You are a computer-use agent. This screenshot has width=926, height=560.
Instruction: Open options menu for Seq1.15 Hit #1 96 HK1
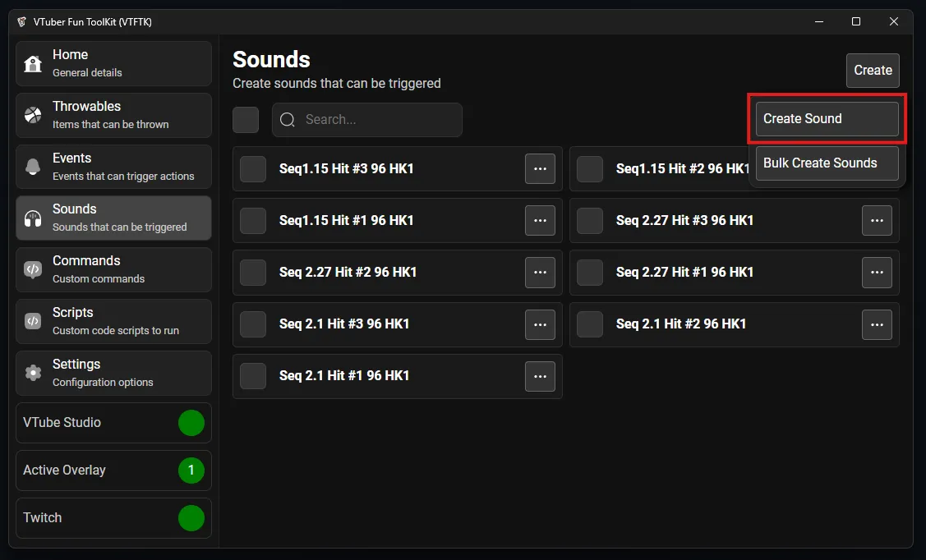point(540,221)
